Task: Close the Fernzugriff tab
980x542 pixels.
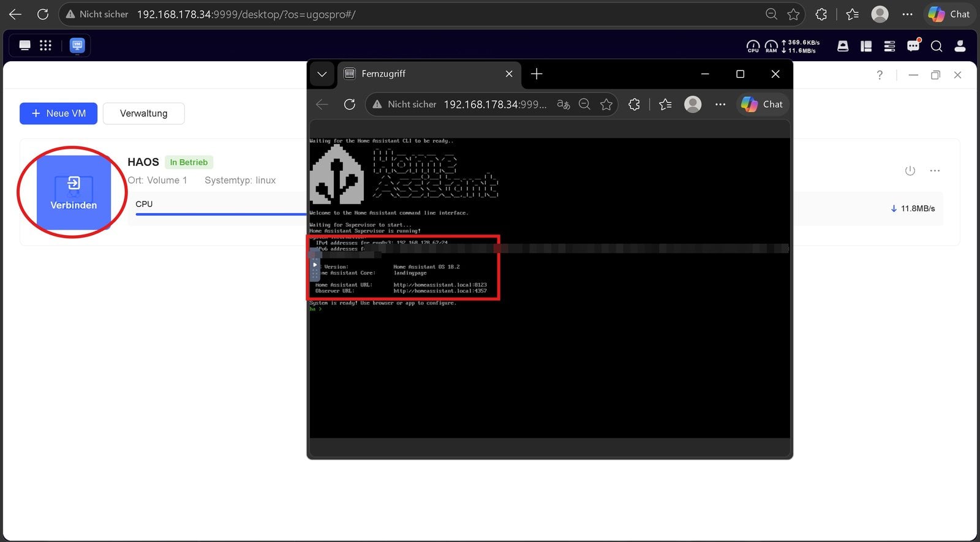Action: point(509,73)
